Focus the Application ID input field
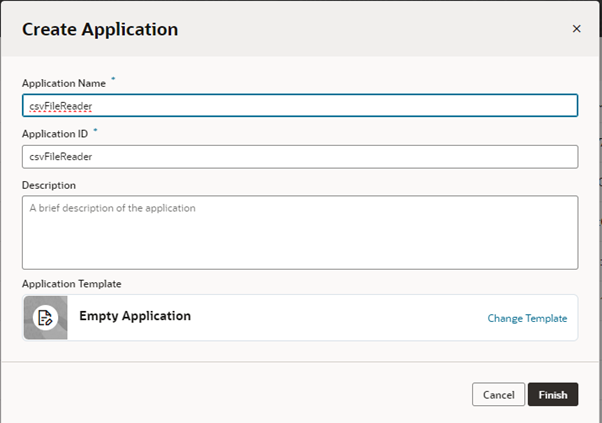The image size is (602, 423). point(300,157)
